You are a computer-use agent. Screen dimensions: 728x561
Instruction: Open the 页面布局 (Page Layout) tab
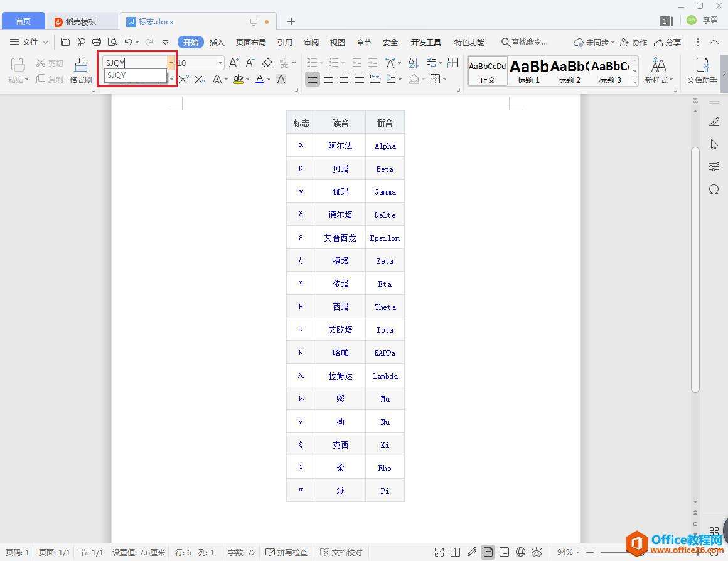[x=250, y=42]
